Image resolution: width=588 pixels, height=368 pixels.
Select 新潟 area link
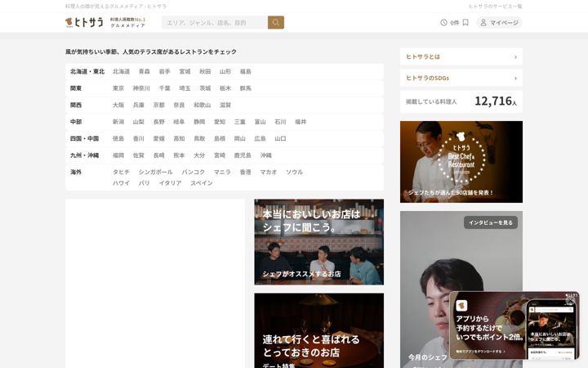pos(118,122)
